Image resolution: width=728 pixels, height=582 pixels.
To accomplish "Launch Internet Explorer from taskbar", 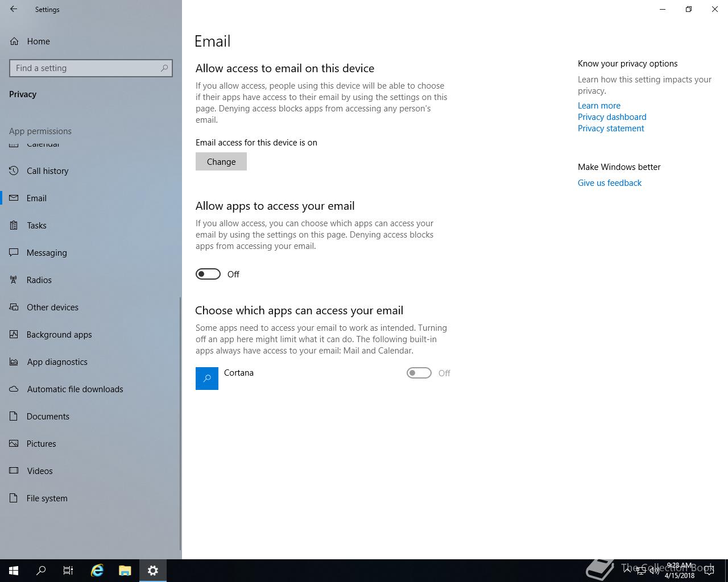I will tap(97, 571).
